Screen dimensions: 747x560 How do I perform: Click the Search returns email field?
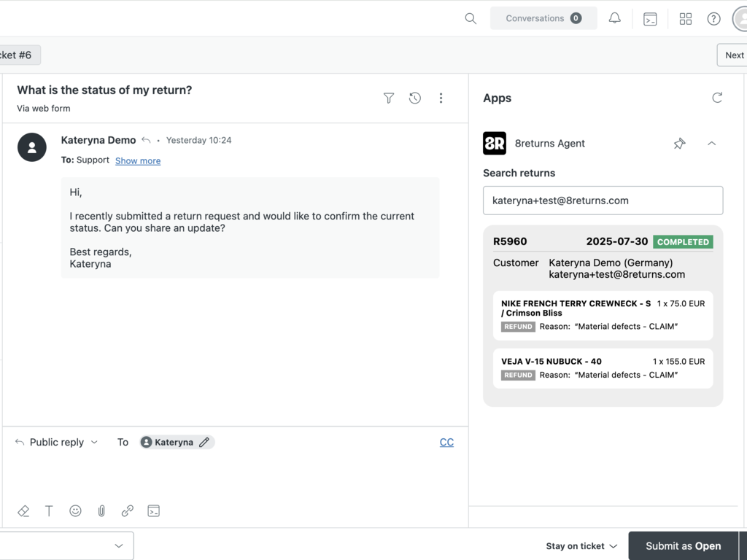click(603, 201)
